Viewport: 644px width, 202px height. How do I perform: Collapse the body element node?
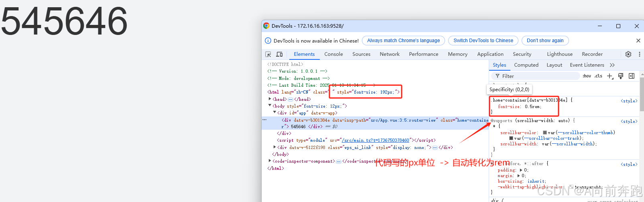pyautogui.click(x=270, y=106)
